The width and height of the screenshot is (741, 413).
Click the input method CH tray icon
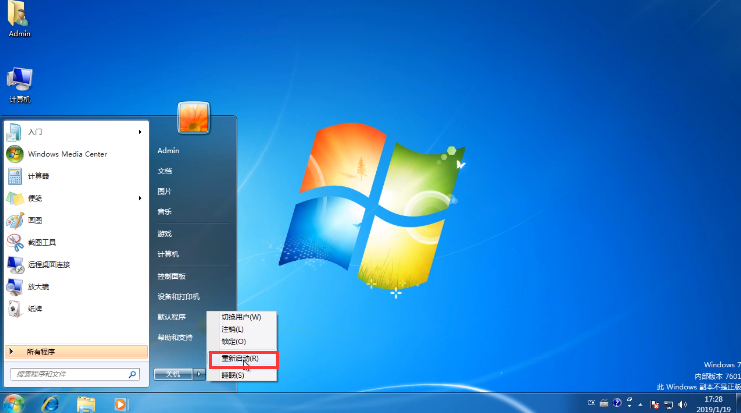click(x=591, y=403)
